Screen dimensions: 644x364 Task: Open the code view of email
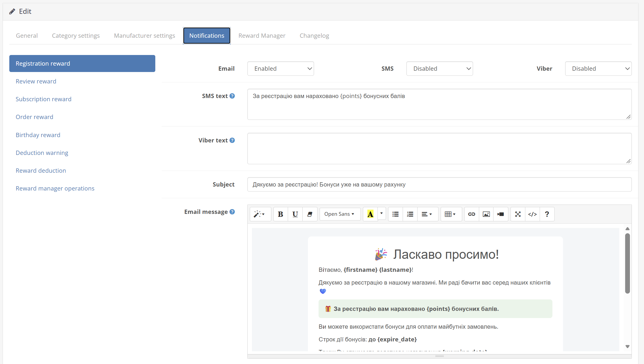(533, 214)
